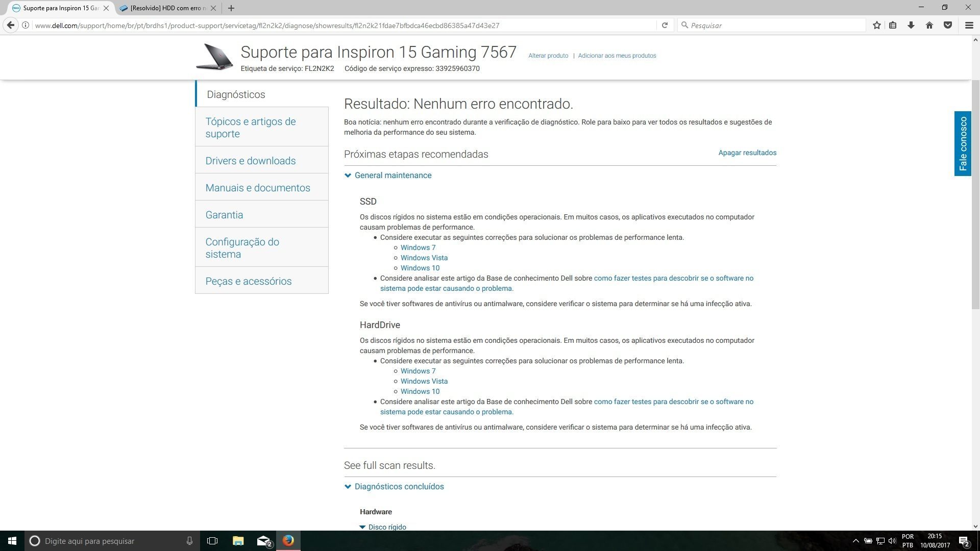
Task: Click the Alterar produto link
Action: click(548, 56)
